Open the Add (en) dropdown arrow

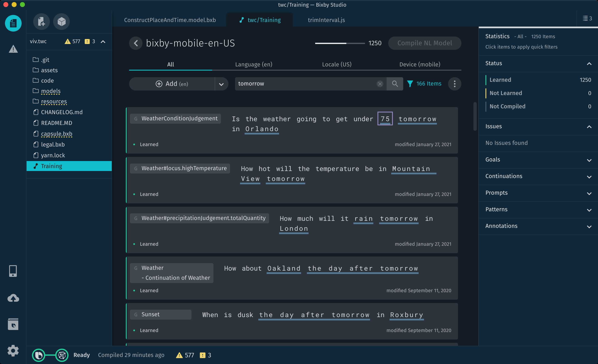click(x=221, y=84)
